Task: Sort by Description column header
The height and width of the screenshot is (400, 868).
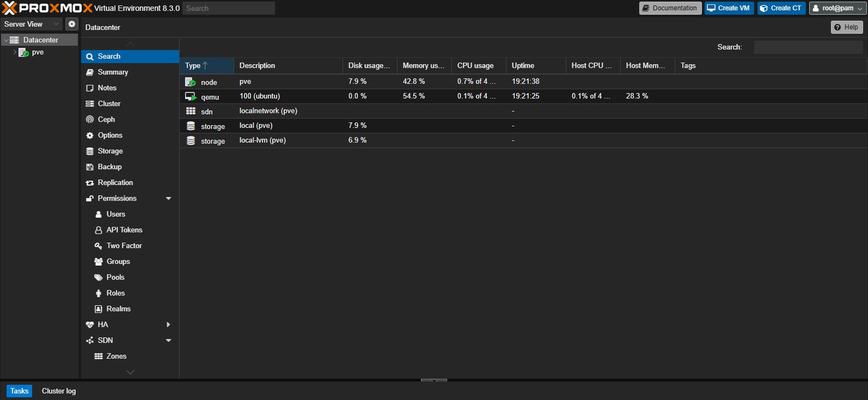Action: tap(288, 65)
